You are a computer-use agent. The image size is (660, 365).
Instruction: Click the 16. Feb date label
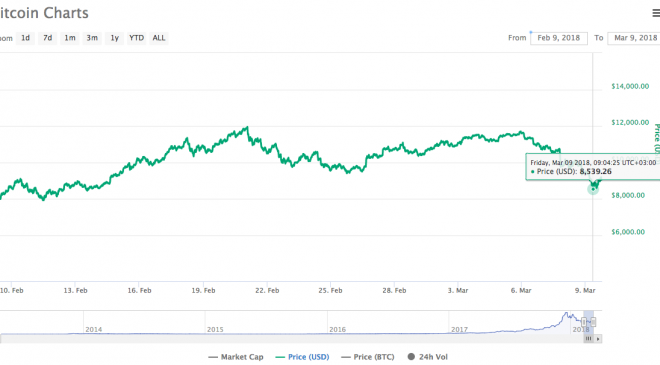click(x=139, y=290)
